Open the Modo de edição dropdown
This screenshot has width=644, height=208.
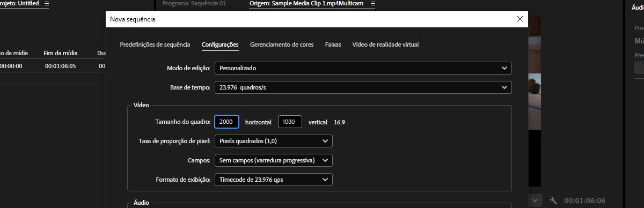pos(363,68)
